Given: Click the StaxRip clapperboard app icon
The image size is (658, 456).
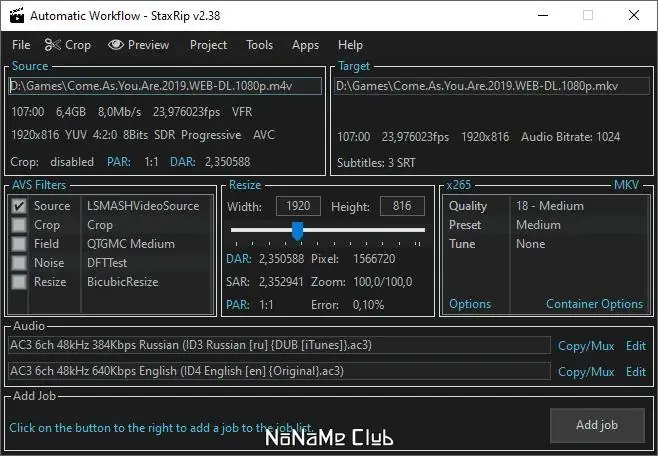Looking at the screenshot, I should (x=17, y=16).
